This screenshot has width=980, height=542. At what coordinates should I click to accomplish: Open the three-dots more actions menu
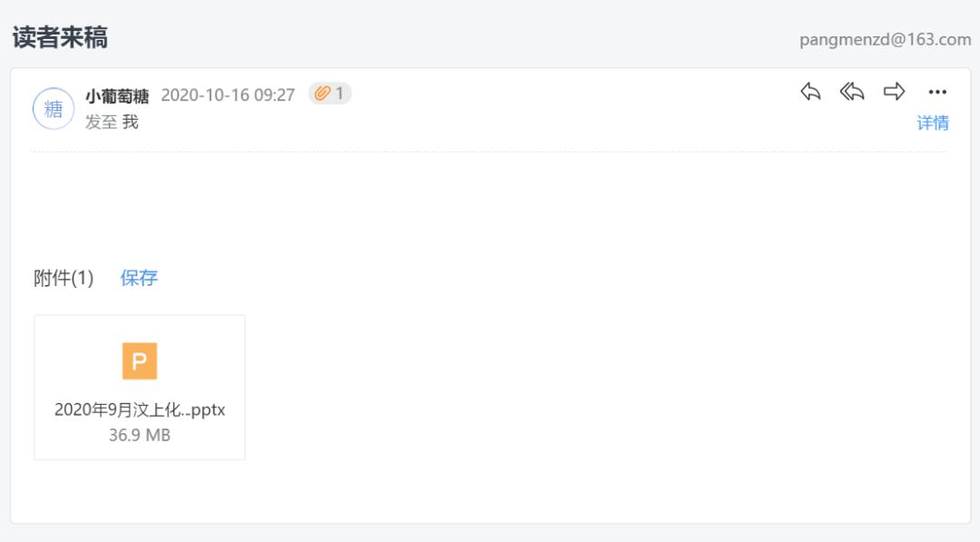(x=937, y=92)
